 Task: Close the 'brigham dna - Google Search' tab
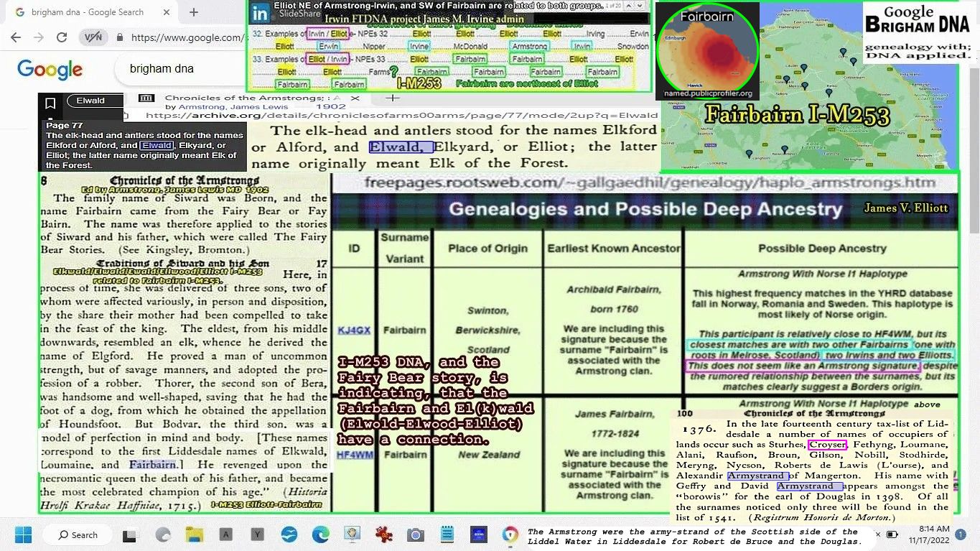168,12
